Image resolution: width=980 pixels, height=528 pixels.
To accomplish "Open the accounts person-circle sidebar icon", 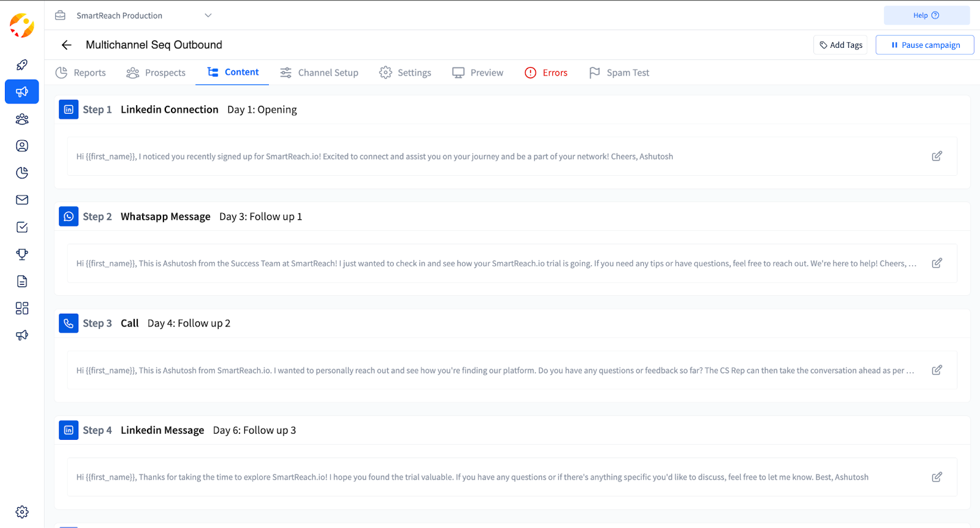I will (22, 146).
